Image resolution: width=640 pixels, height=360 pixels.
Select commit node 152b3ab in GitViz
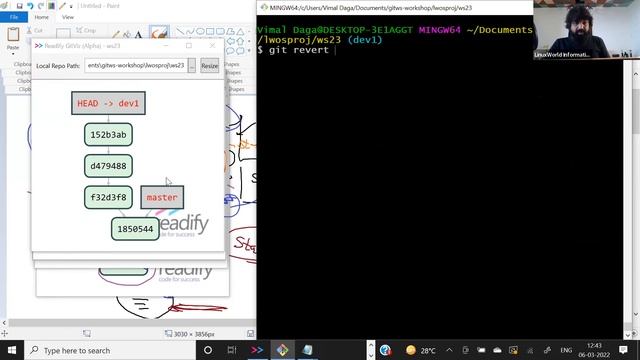(x=108, y=135)
